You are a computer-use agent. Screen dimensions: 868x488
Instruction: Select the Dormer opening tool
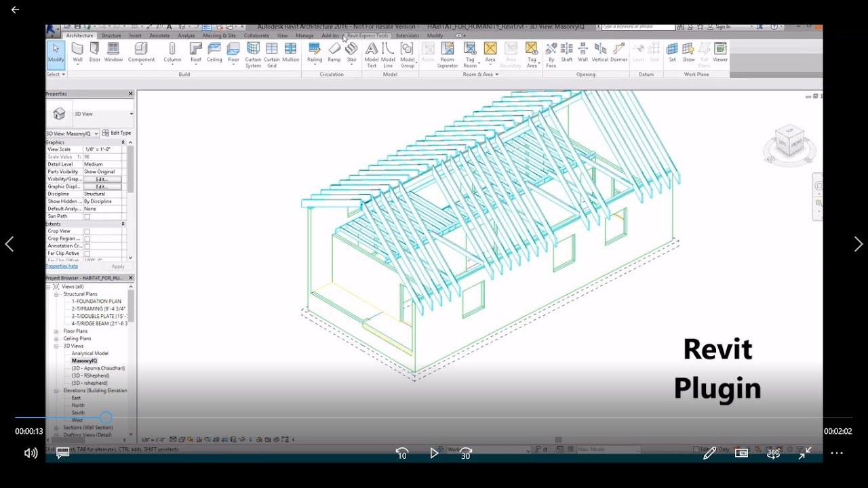pyautogui.click(x=618, y=53)
